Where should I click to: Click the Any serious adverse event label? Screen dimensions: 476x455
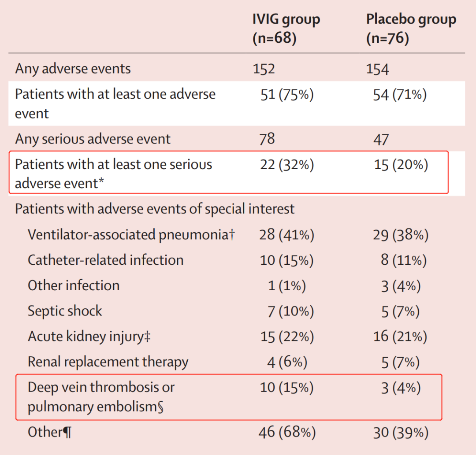(x=93, y=139)
